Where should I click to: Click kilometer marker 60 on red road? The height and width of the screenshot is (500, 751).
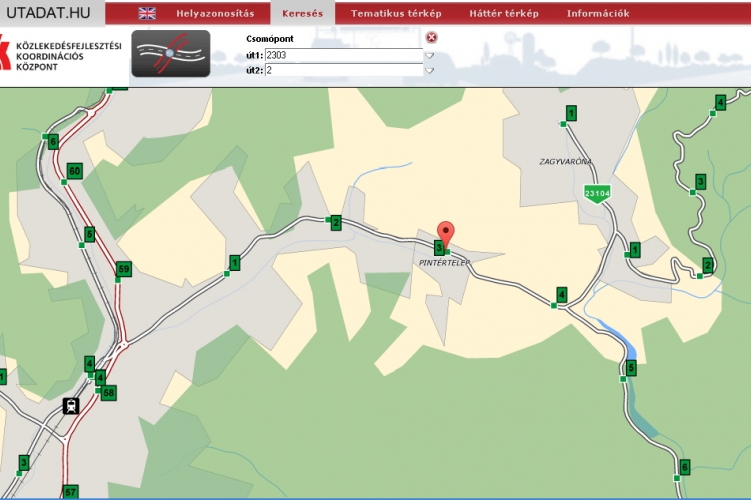pos(74,172)
